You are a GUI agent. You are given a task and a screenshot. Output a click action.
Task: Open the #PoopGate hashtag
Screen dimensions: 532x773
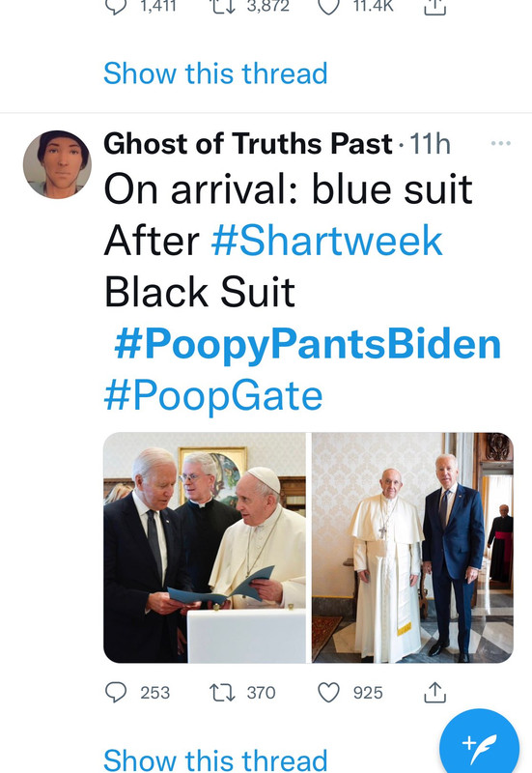(x=213, y=395)
